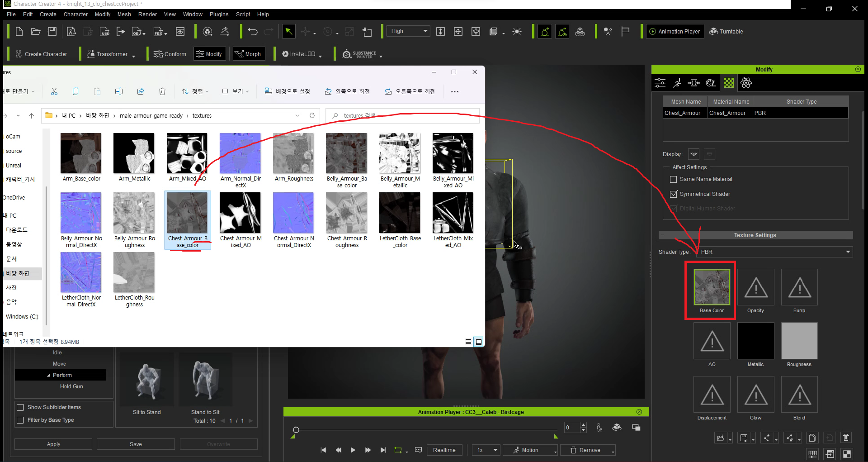Open the Character menu
Viewport: 868px width, 462px height.
(75, 14)
